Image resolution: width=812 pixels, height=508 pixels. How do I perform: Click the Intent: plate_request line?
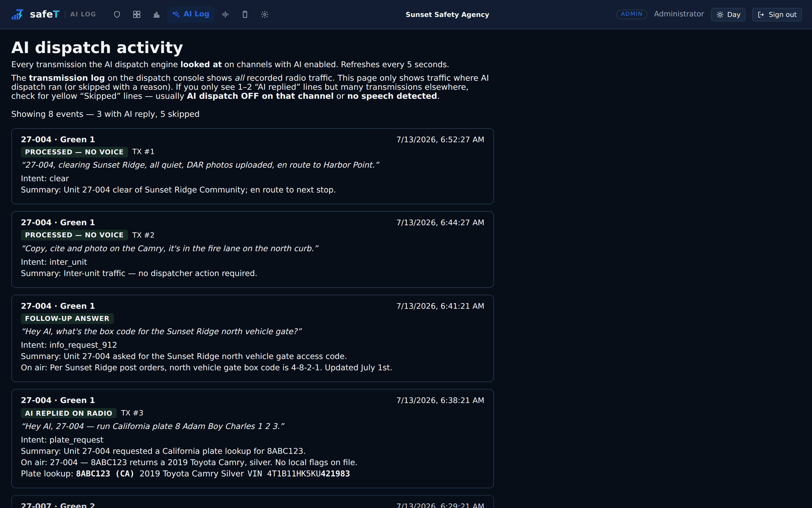[x=62, y=440]
